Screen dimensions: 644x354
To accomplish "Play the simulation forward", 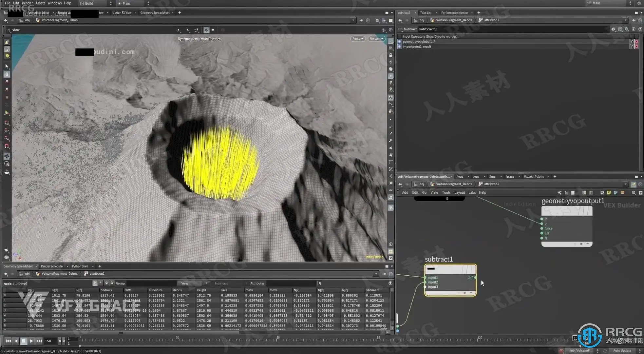I will click(31, 341).
